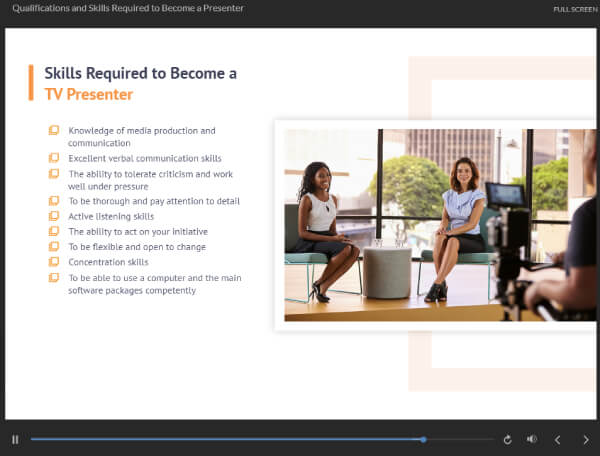Click the TV studio interview photo
The image size is (600, 456).
click(440, 225)
